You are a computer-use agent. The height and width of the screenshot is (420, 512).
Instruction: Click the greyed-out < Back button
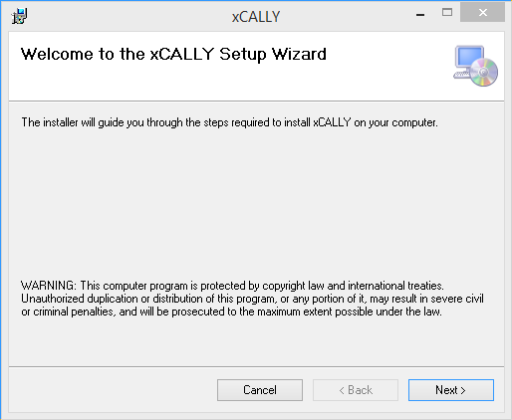356,390
